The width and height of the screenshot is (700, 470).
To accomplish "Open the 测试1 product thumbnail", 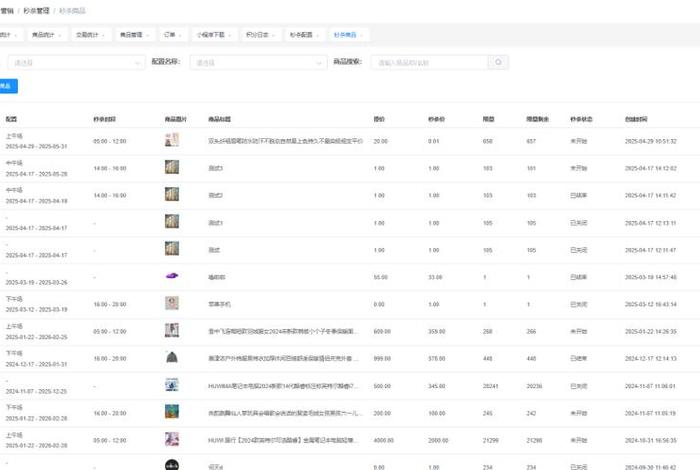I will pyautogui.click(x=172, y=222).
